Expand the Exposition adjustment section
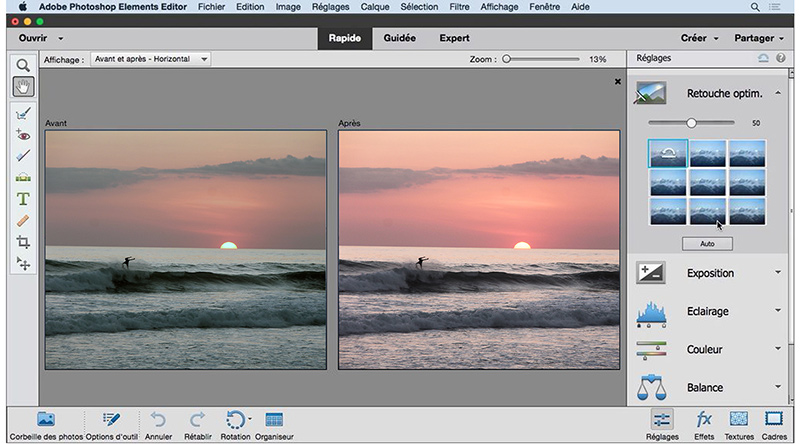This screenshot has width=800, height=444. pyautogui.click(x=710, y=273)
